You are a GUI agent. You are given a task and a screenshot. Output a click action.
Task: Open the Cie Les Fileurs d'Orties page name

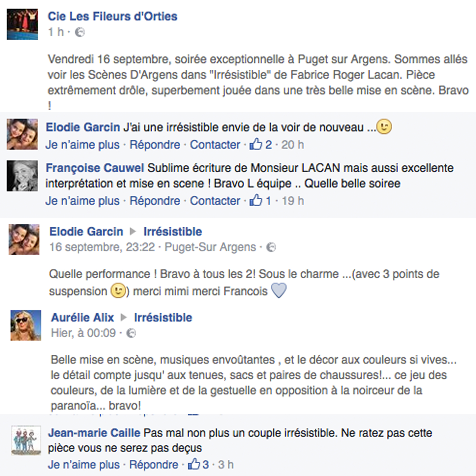click(113, 17)
